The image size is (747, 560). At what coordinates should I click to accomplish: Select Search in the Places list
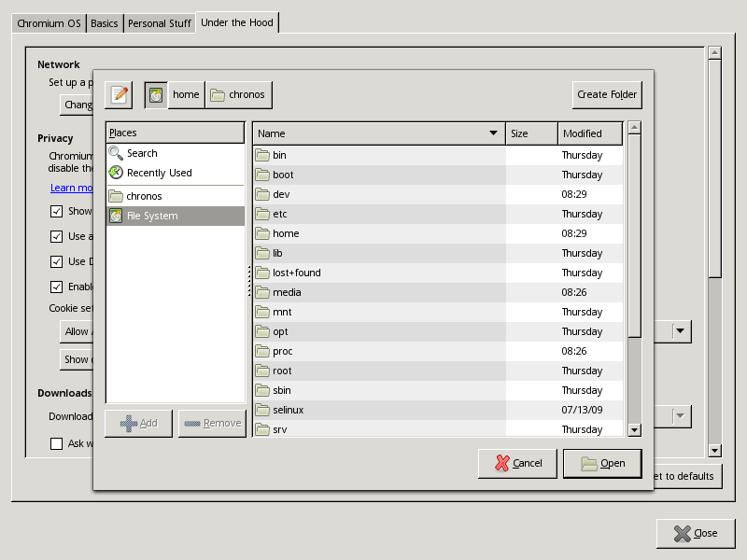(x=142, y=153)
